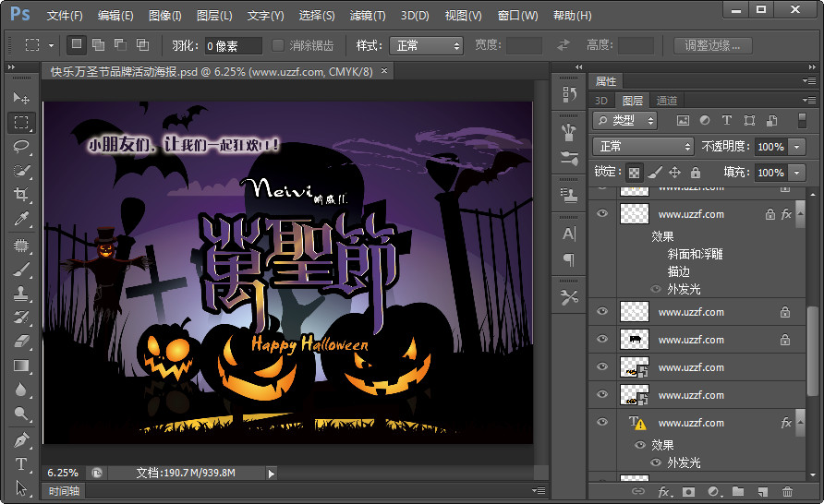Pick the Eyedropper tool
Image resolution: width=824 pixels, height=504 pixels.
tap(20, 219)
